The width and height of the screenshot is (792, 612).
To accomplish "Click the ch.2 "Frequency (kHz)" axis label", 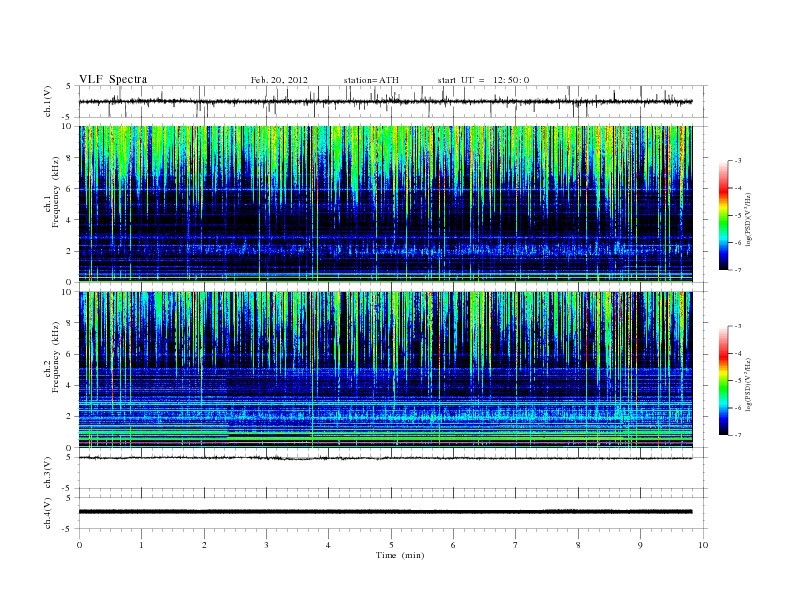I will [x=56, y=357].
